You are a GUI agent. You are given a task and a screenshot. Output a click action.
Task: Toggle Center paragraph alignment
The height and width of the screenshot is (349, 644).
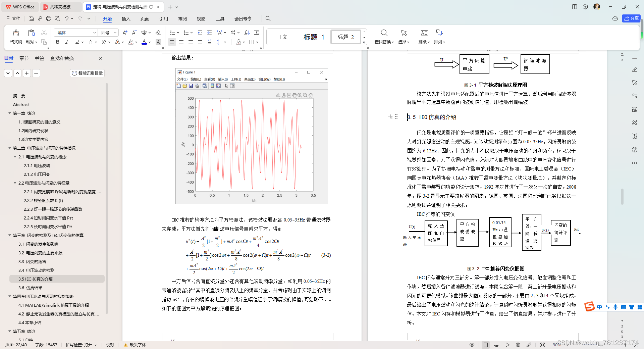tap(181, 42)
